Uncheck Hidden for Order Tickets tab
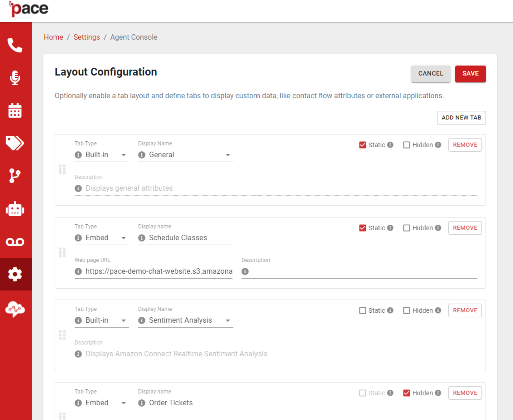This screenshot has height=420, width=513. point(406,393)
